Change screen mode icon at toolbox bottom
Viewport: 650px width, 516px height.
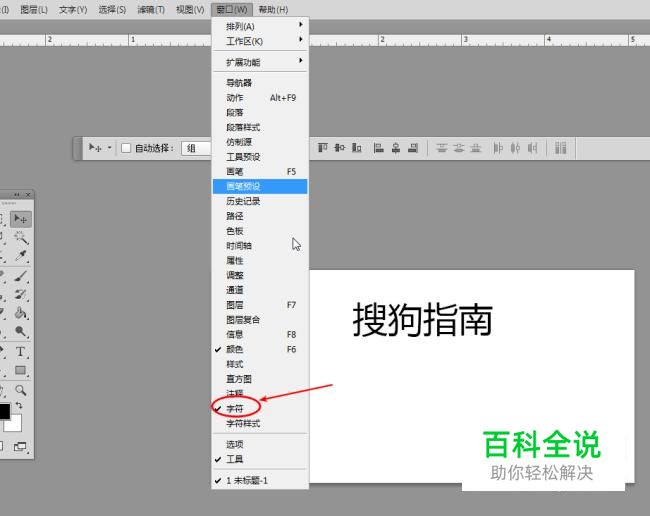tap(19, 446)
